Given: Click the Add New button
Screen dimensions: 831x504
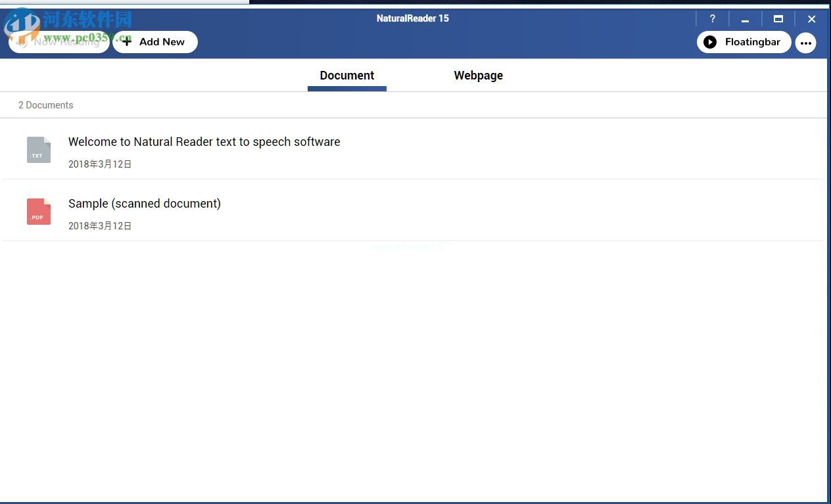Looking at the screenshot, I should click(x=155, y=41).
